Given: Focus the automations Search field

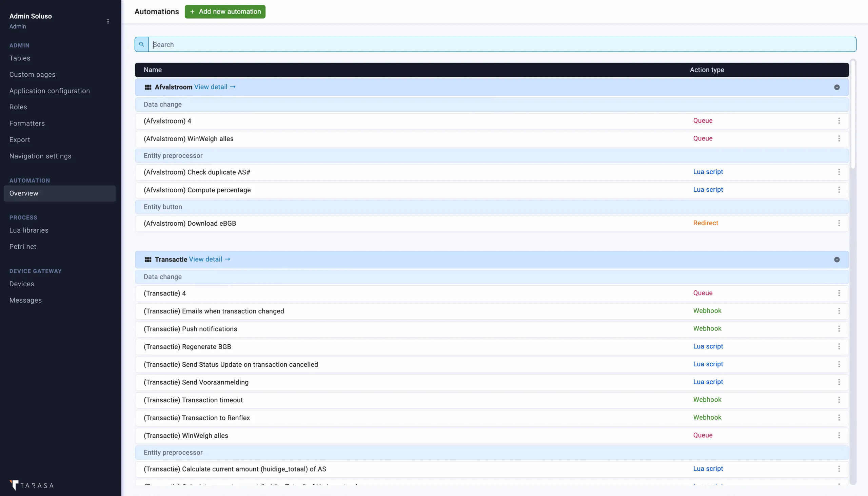Looking at the screenshot, I should (502, 45).
